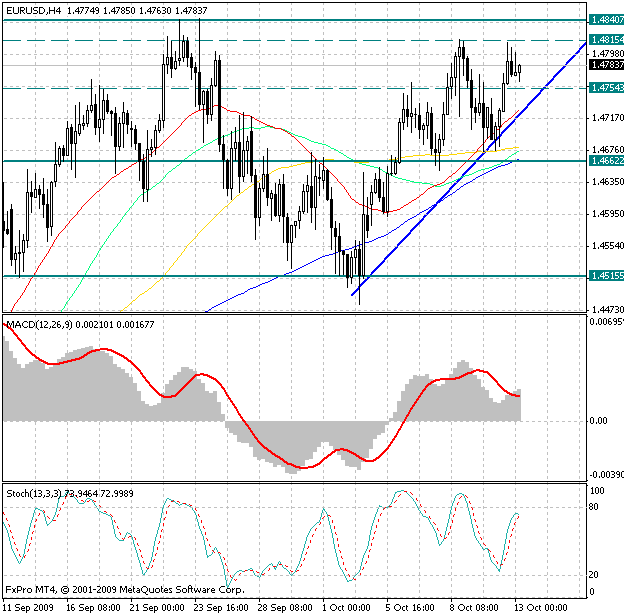Click the 1.47543 dashed level price tag
The width and height of the screenshot is (624, 615).
(x=605, y=88)
